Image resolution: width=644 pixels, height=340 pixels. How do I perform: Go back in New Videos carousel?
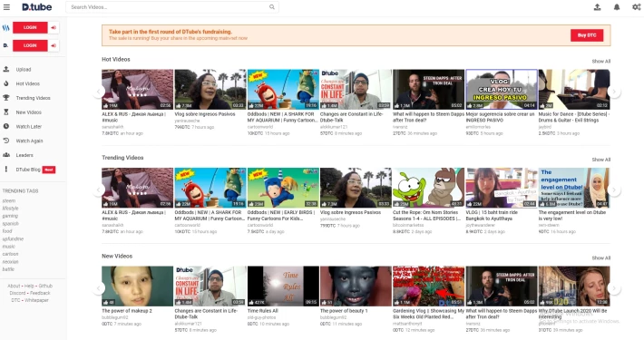click(x=99, y=288)
